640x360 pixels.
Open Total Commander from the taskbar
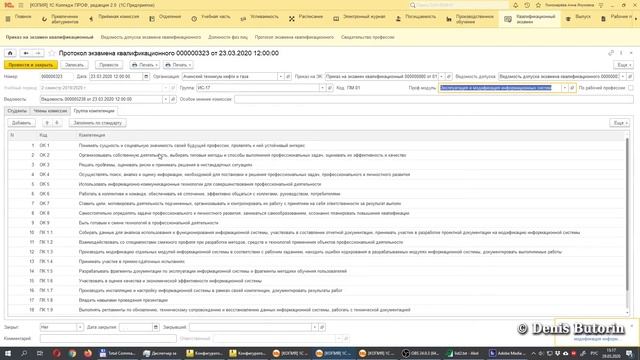[x=117, y=353]
